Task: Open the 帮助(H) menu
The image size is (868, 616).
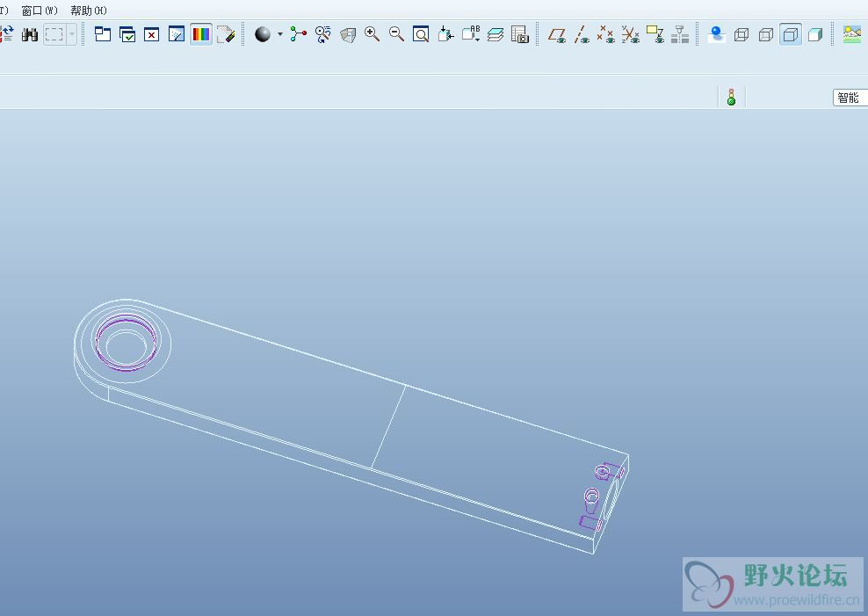Action: click(x=89, y=11)
